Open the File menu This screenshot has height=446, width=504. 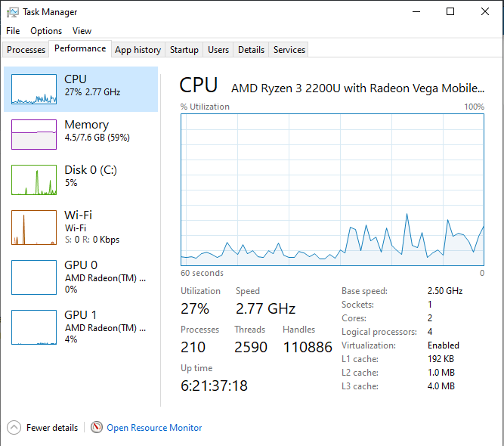tap(13, 31)
